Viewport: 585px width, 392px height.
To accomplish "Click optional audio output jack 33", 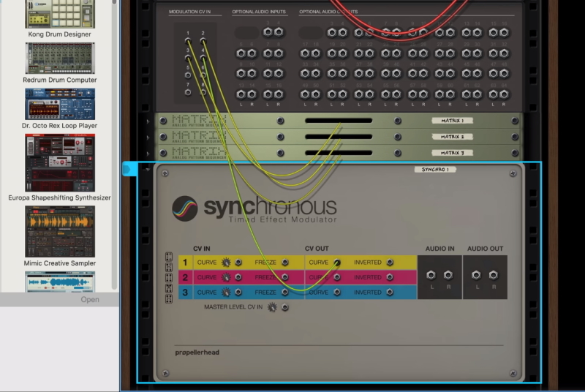I will (x=305, y=73).
